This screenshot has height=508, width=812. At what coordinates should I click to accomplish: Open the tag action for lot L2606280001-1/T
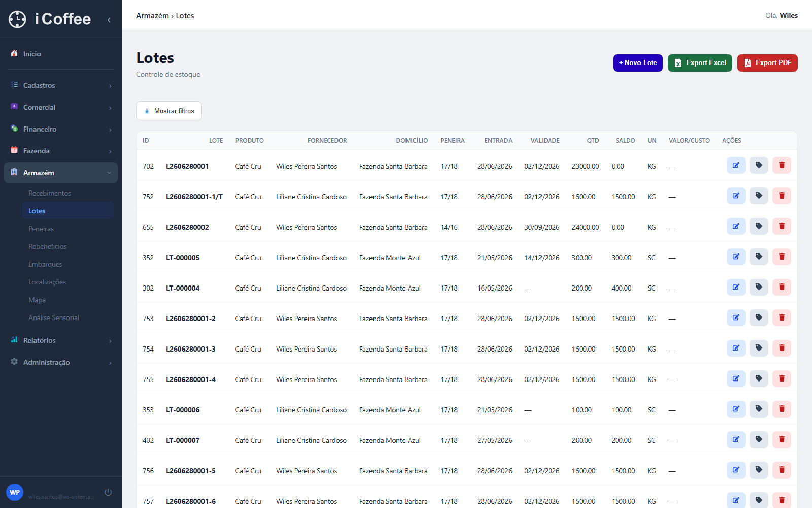tap(759, 196)
